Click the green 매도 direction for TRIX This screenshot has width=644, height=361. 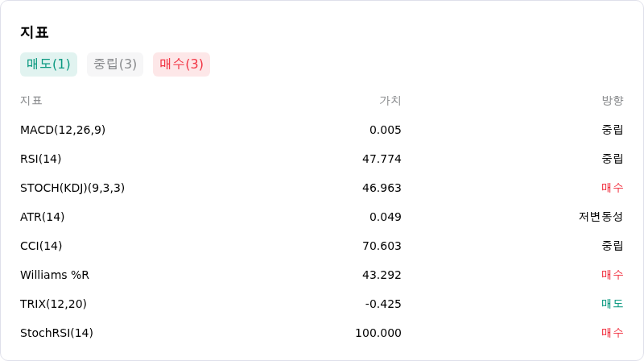[x=613, y=304]
